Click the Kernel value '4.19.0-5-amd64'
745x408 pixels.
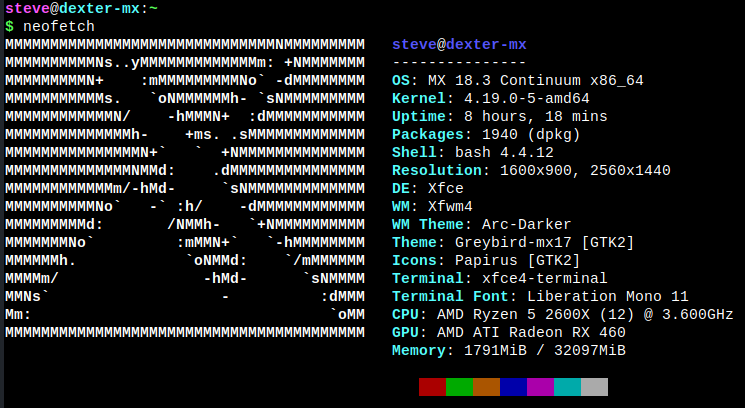527,99
